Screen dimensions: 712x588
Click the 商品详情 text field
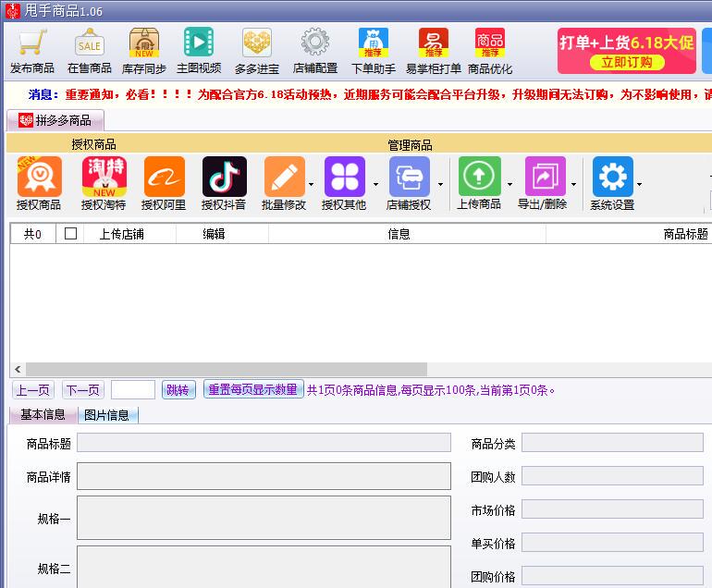[264, 476]
